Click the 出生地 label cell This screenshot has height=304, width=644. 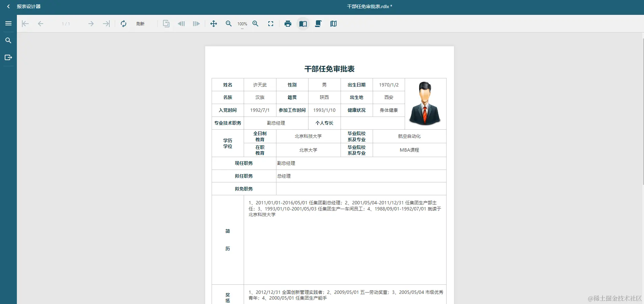click(x=357, y=97)
